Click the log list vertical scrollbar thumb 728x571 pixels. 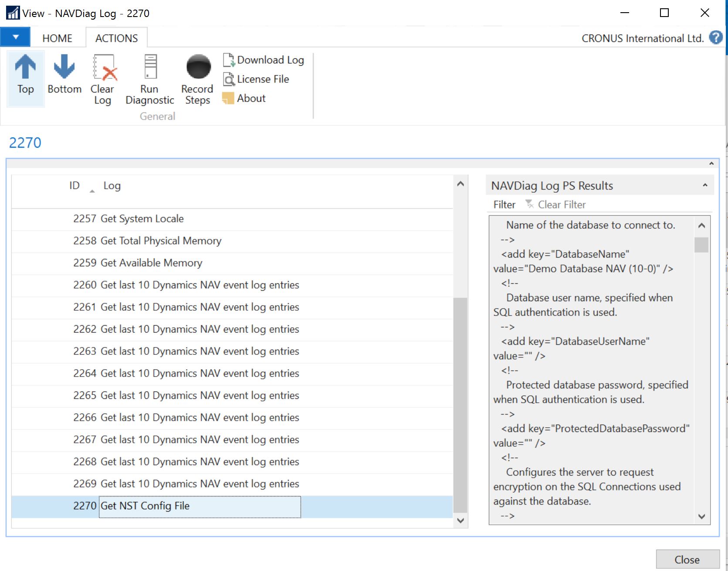coord(460,405)
